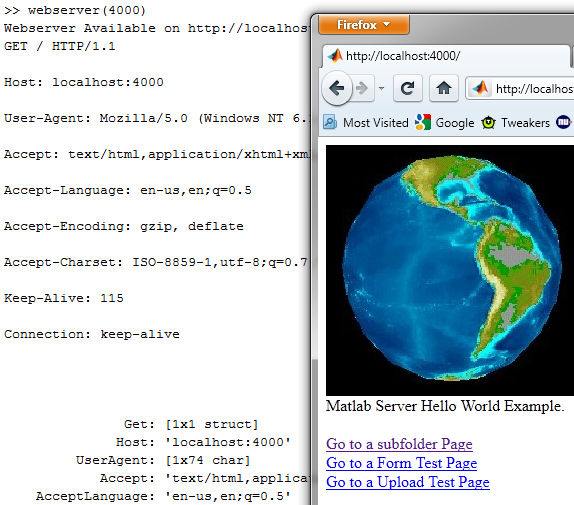574x505 pixels.
Task: Go to the Home page icon
Action: click(443, 88)
